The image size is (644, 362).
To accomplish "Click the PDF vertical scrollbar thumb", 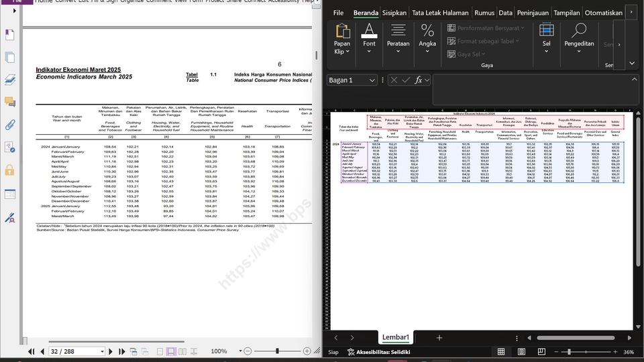I will (316, 55).
